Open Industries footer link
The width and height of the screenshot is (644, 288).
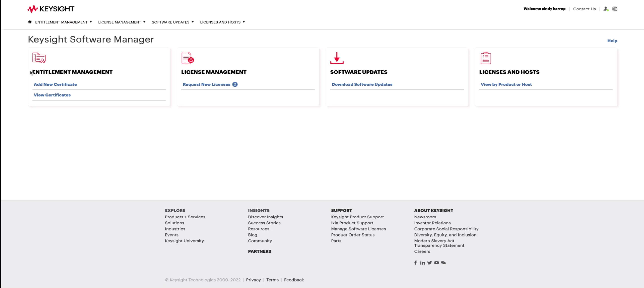pyautogui.click(x=175, y=229)
